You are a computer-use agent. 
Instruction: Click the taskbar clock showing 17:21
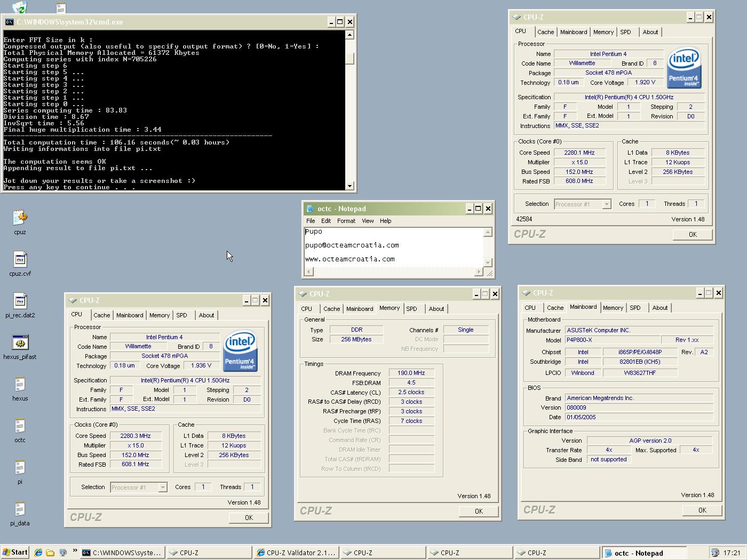(732, 553)
